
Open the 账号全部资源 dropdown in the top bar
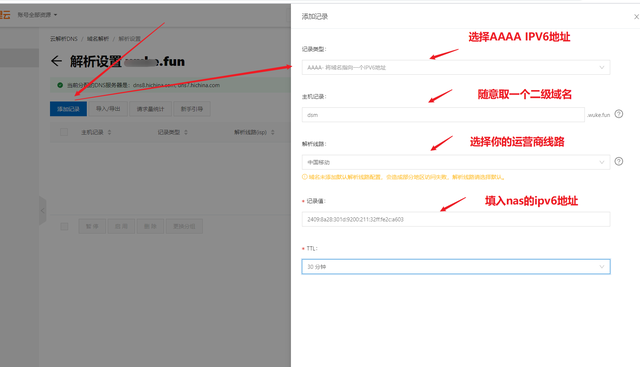point(37,15)
